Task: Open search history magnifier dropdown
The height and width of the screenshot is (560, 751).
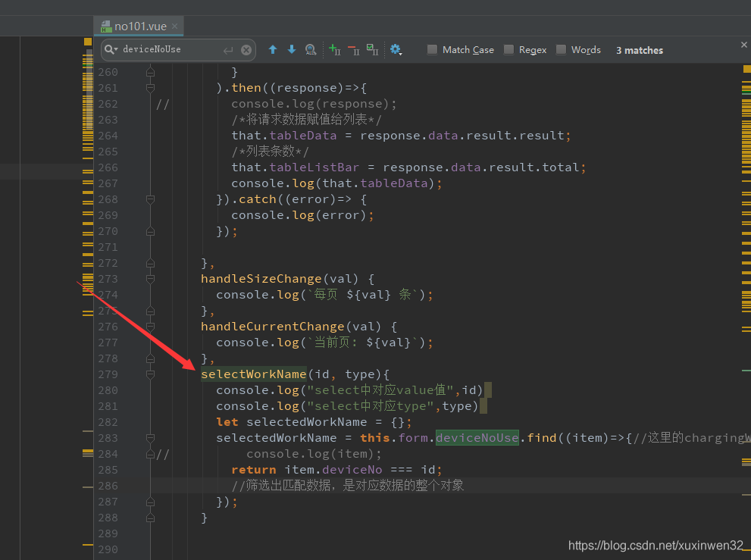Action: pyautogui.click(x=111, y=49)
